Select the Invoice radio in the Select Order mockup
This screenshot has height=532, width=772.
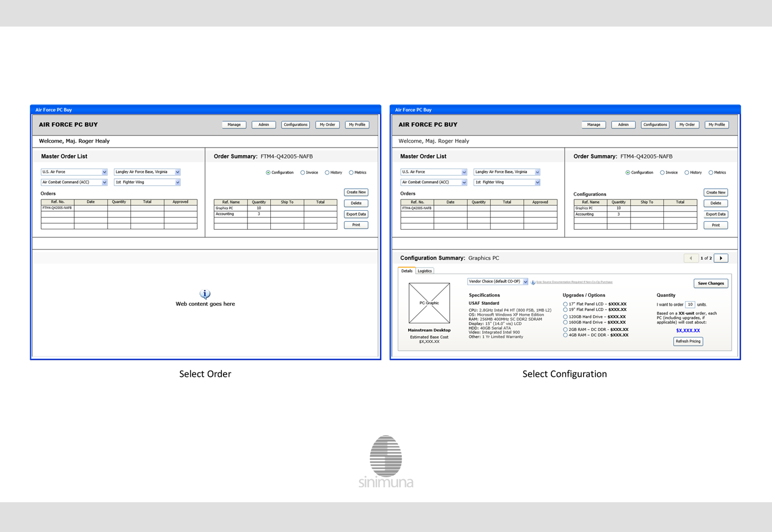point(303,172)
